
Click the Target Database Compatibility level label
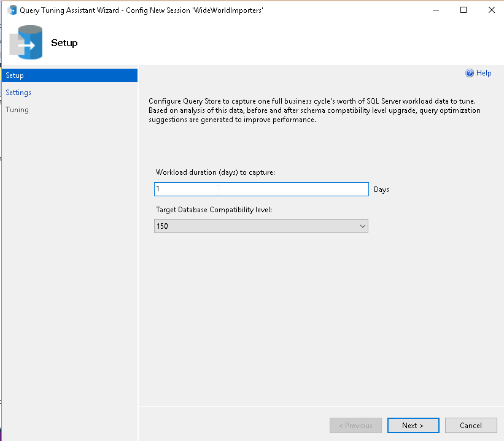214,210
